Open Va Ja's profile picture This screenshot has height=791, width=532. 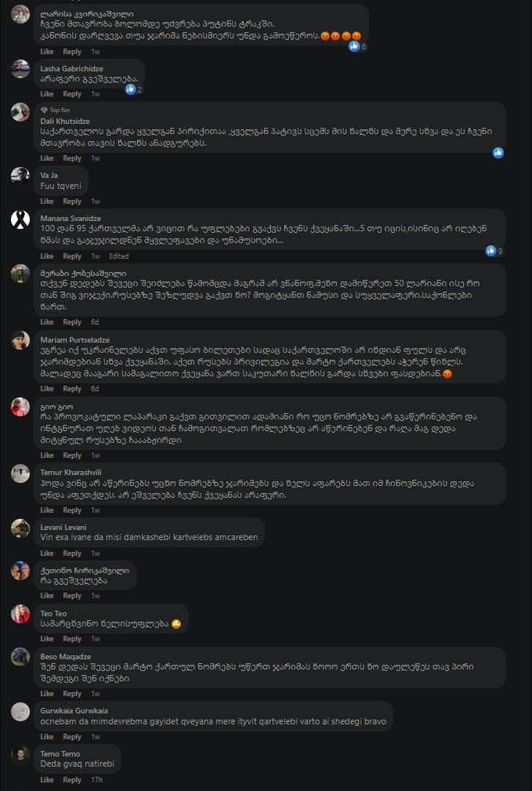[20, 176]
